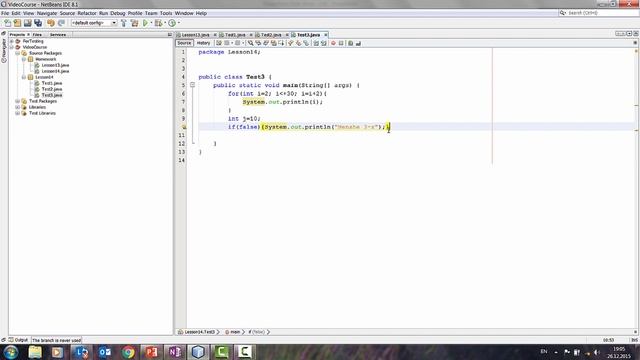640x360 pixels.
Task: Run the project with green arrow
Action: [145, 23]
